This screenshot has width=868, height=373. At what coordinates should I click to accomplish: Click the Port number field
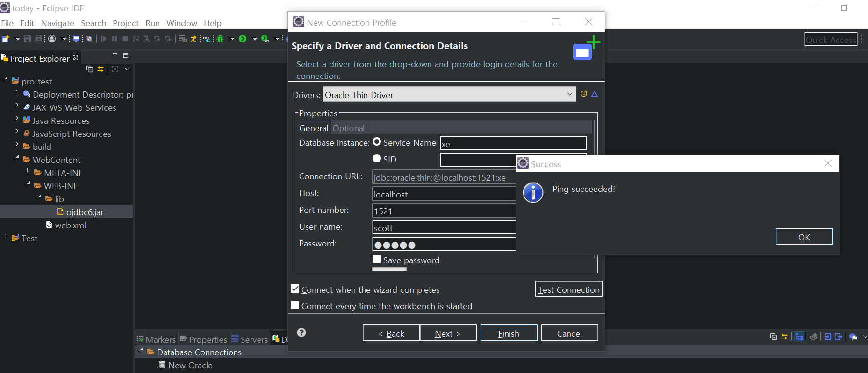(x=444, y=211)
